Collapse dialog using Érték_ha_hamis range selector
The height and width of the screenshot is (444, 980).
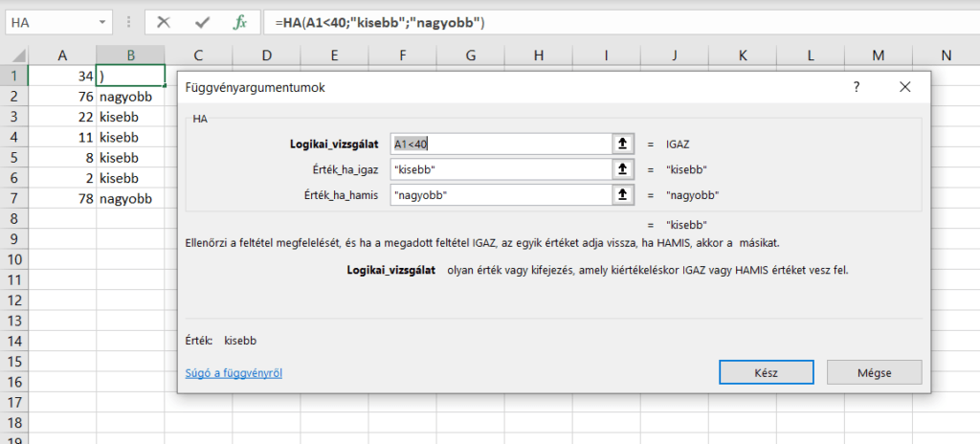tap(622, 195)
